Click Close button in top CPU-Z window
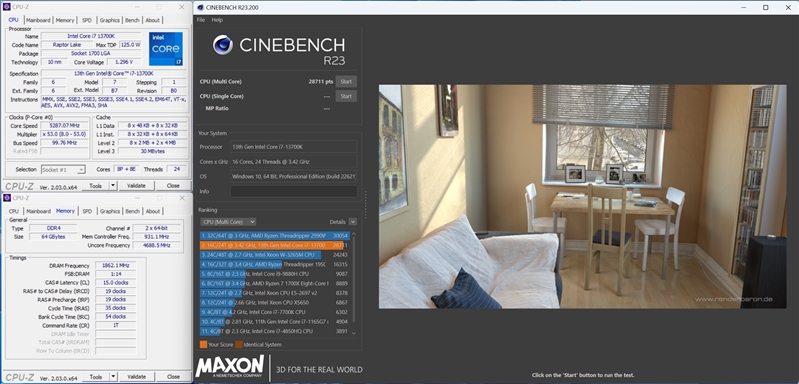Screen dimensions: 799x384 pos(173,186)
